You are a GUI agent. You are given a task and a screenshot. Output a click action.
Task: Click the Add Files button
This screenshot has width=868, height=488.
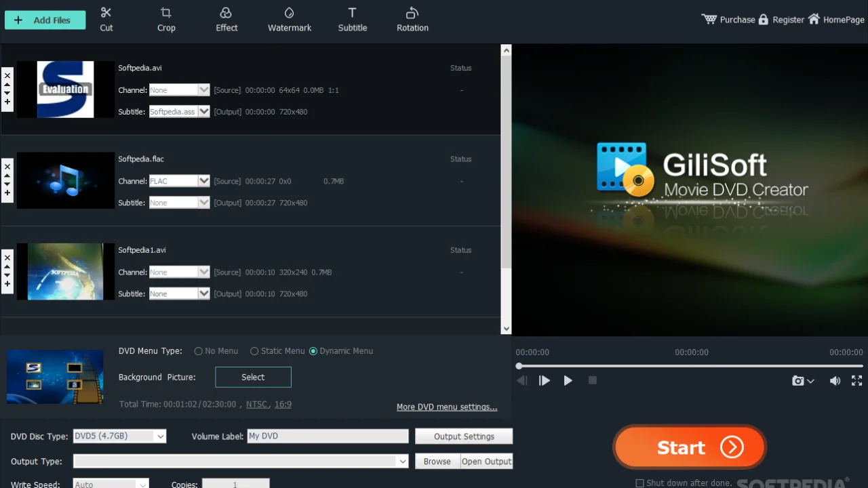[x=45, y=20]
